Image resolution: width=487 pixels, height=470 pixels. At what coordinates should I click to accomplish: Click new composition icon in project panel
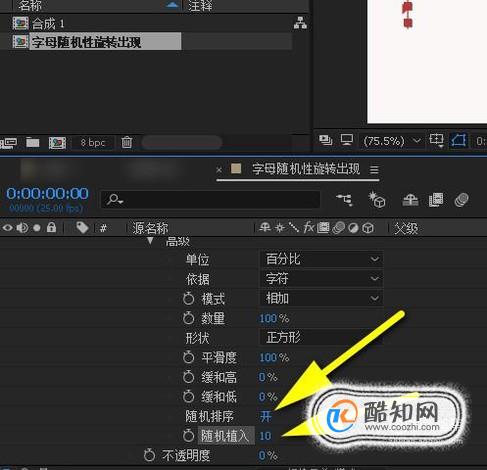(x=57, y=143)
